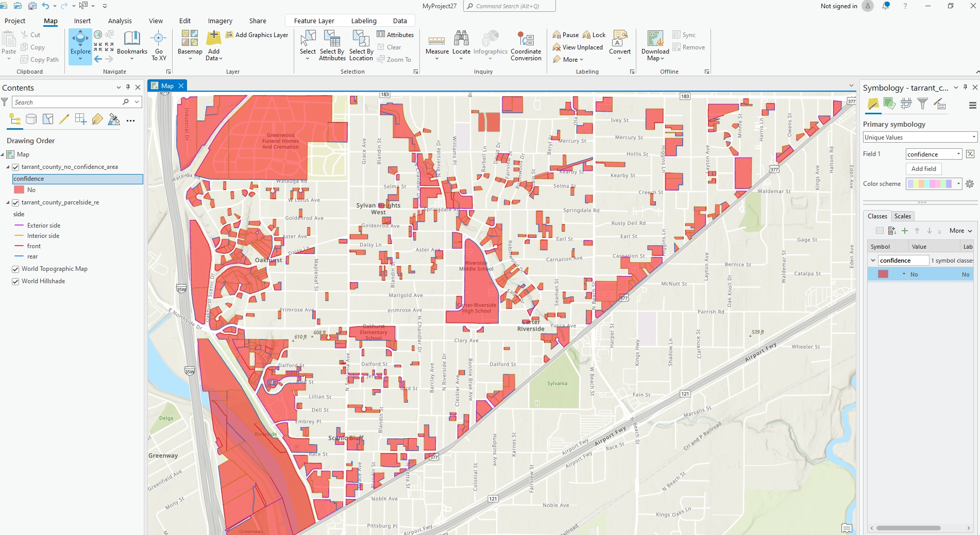The image size is (980, 535).
Task: Uncheck the World Topographic Map layer
Action: (x=16, y=269)
